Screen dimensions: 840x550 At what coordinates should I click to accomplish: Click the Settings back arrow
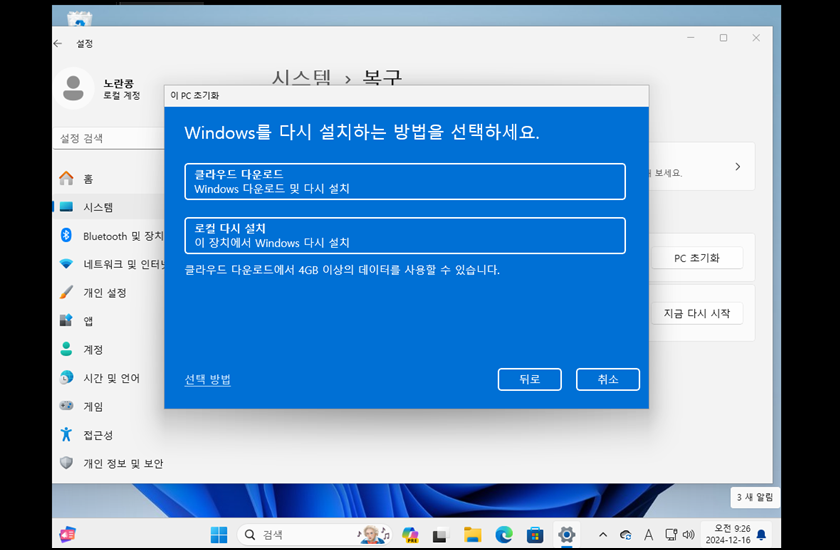point(58,43)
